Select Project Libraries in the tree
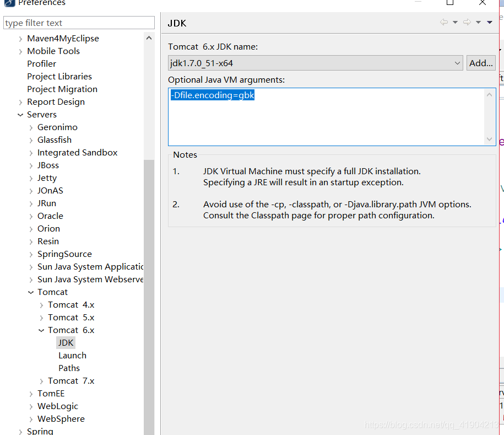The width and height of the screenshot is (504, 435). pos(59,77)
